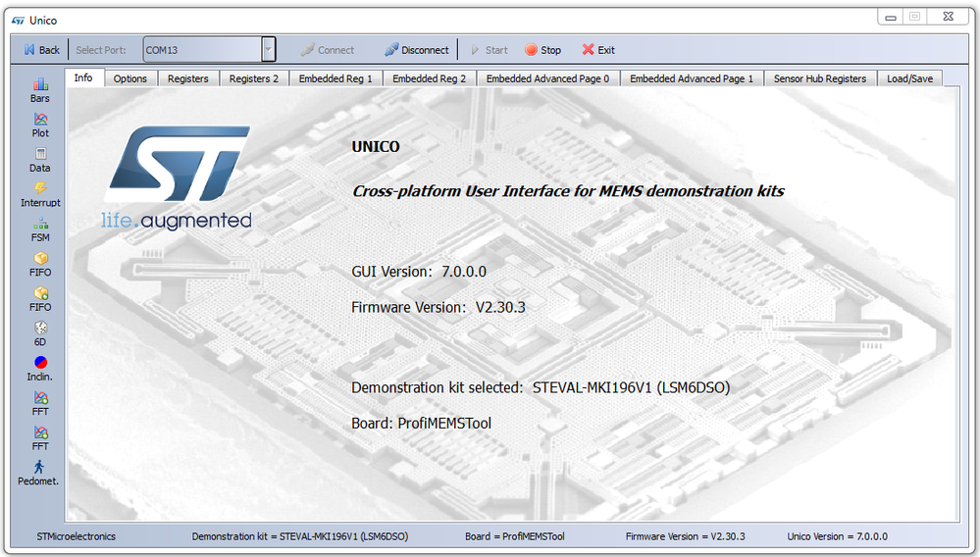The height and width of the screenshot is (557, 980).
Task: Switch to the Load/Save tab
Action: click(x=910, y=78)
